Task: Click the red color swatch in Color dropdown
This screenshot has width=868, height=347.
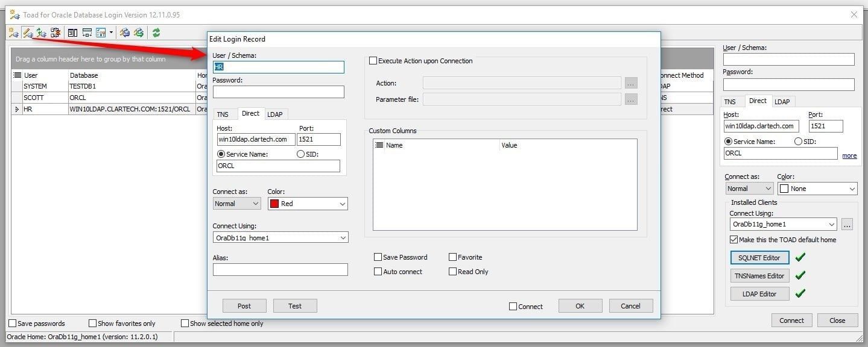Action: (x=274, y=204)
